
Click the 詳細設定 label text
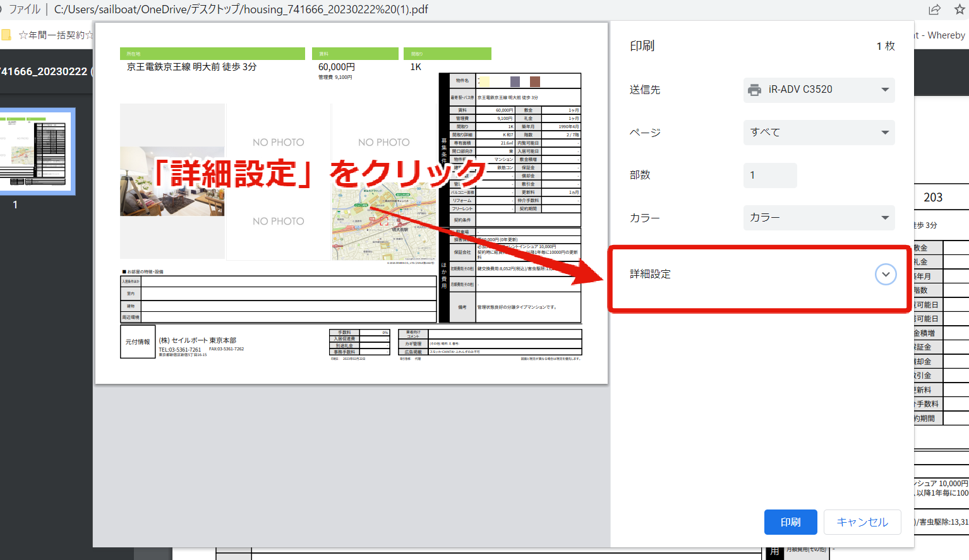tap(650, 274)
